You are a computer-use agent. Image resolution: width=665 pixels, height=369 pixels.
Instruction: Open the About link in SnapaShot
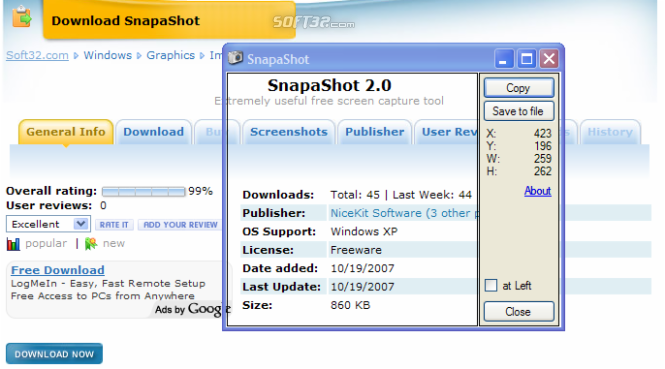tap(537, 191)
